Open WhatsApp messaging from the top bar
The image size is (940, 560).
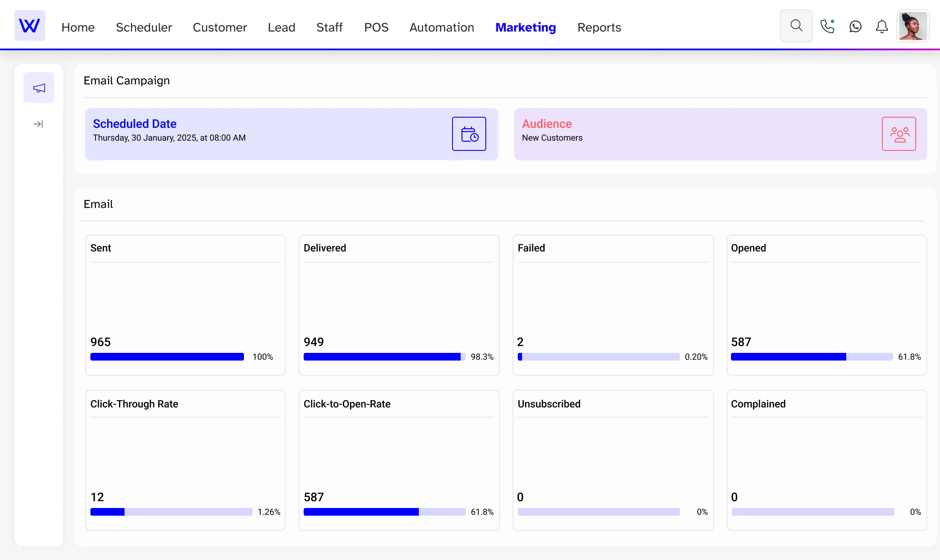click(x=855, y=26)
